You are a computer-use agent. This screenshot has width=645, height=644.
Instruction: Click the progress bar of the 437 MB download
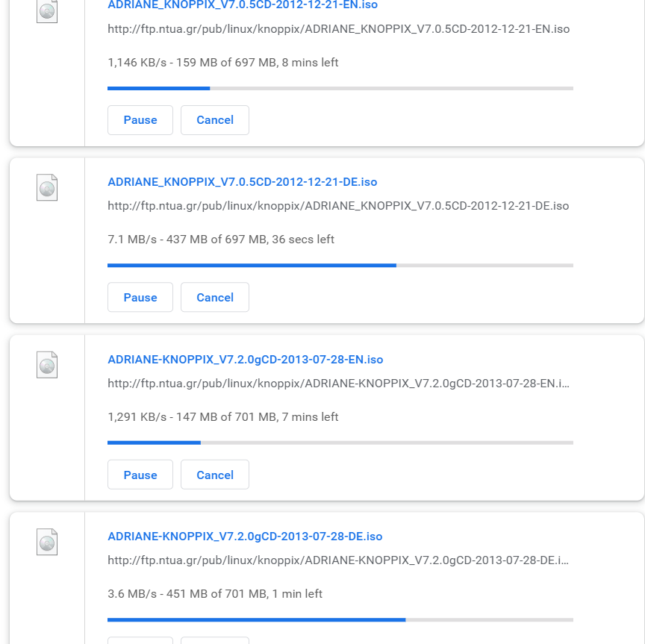(x=340, y=265)
